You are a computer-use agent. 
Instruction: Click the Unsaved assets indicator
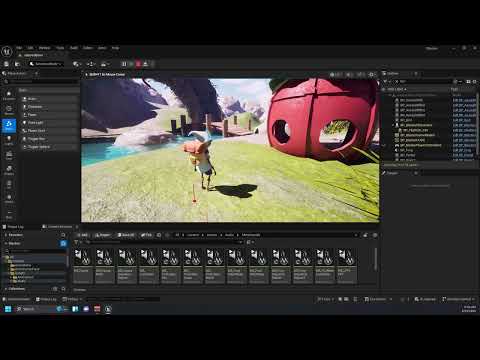coord(425,299)
